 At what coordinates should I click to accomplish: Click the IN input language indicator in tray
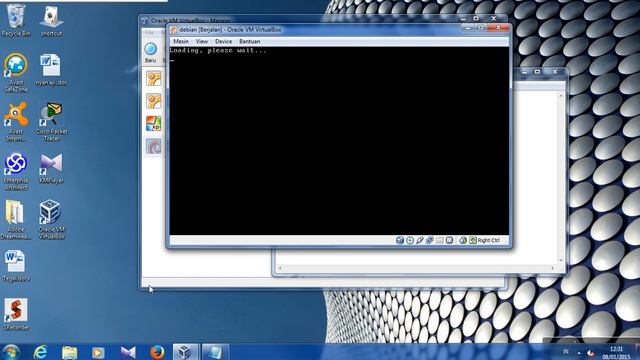click(565, 352)
